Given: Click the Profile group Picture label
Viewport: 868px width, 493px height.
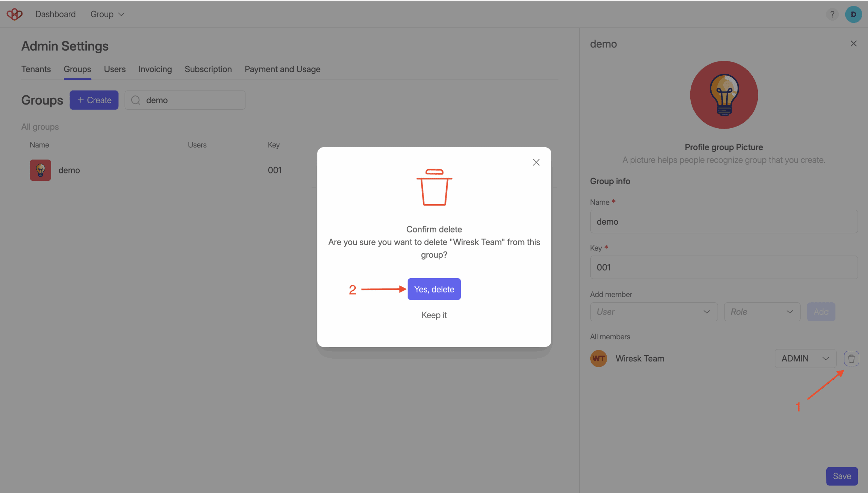Looking at the screenshot, I should [724, 147].
